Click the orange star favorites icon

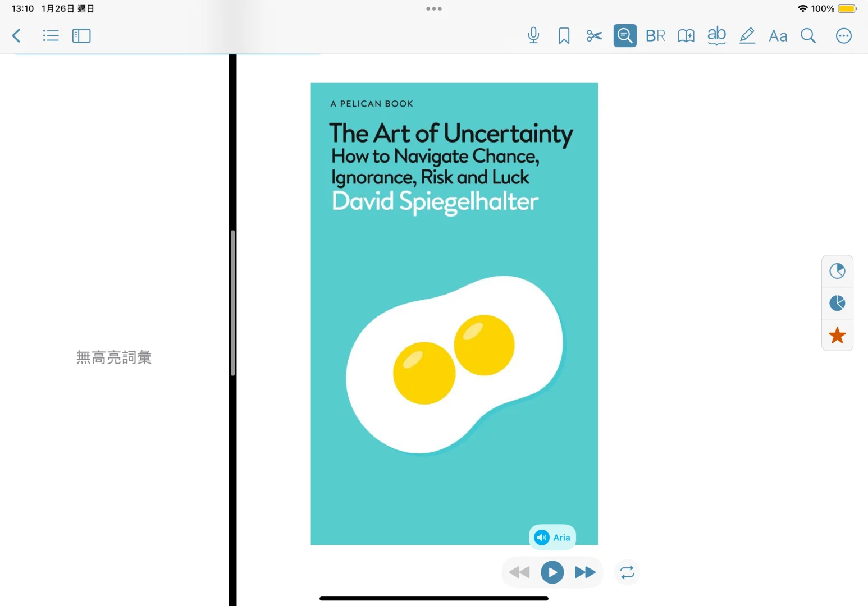coord(837,335)
